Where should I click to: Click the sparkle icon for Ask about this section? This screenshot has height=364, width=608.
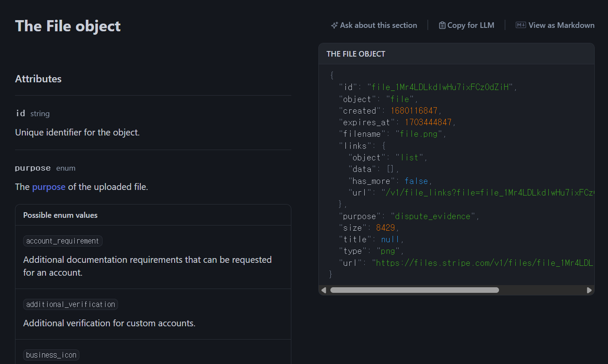[334, 26]
